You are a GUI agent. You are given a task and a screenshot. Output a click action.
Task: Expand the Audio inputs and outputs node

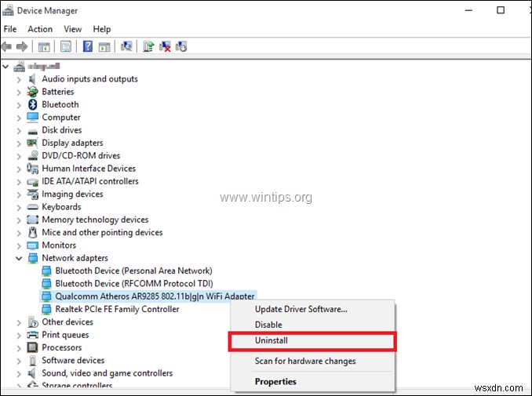coord(19,80)
